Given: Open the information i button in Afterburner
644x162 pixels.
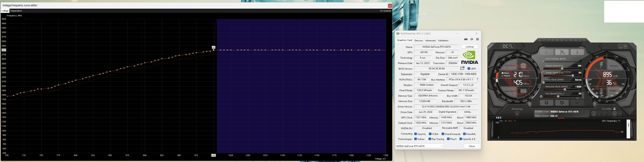Looking at the screenshot, I should point(577,52).
